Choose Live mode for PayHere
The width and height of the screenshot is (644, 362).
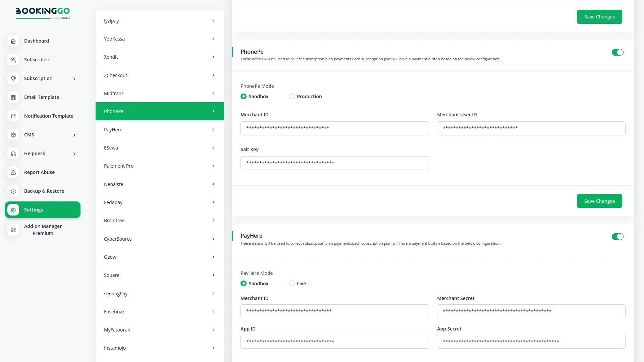[x=291, y=284]
